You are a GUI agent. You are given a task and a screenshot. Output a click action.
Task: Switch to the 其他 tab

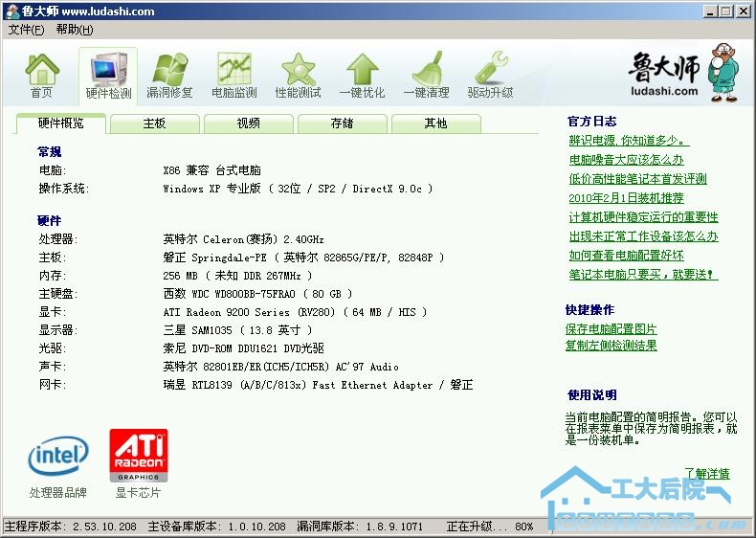pyautogui.click(x=435, y=123)
